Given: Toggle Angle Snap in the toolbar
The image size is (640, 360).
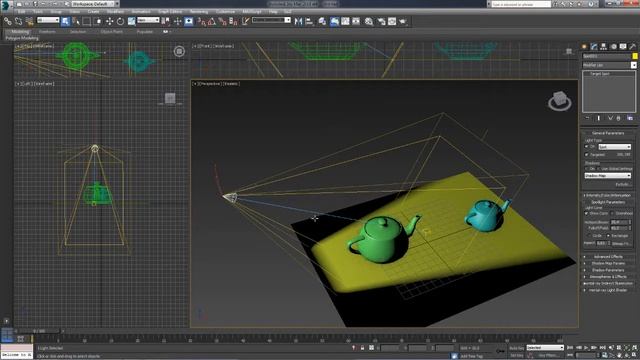Looking at the screenshot, I should 211,21.
